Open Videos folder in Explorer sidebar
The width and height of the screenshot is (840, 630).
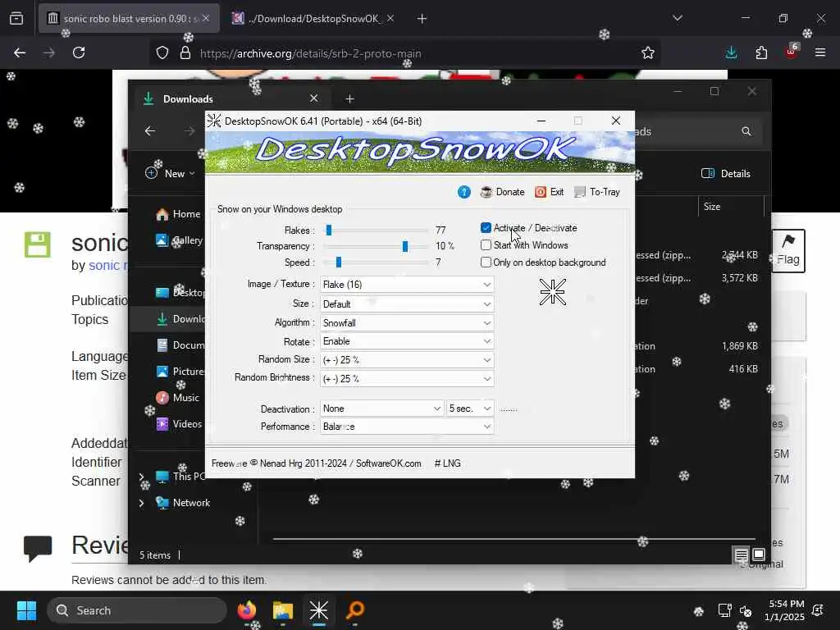(179, 424)
